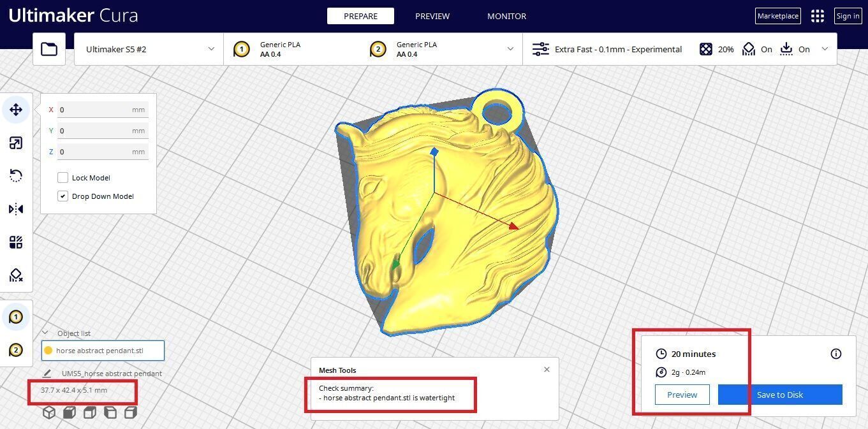Click the job name UMS5_horse abstract pendant
This screenshot has width=868, height=429.
point(112,374)
